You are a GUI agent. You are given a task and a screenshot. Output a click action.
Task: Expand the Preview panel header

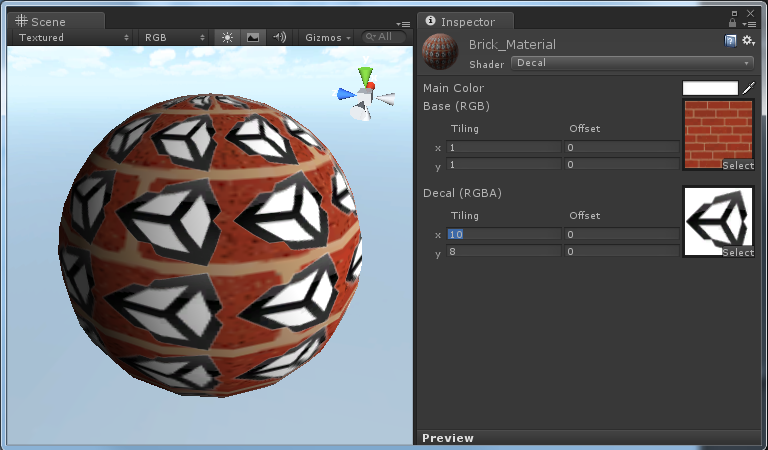pos(589,438)
